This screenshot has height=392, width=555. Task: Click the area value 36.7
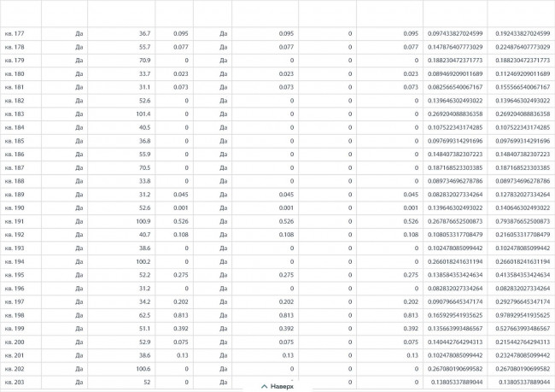click(x=145, y=33)
